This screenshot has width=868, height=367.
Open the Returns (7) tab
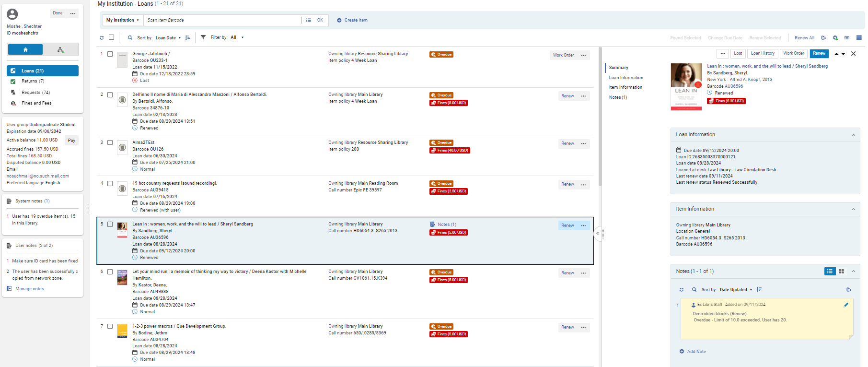click(x=33, y=81)
